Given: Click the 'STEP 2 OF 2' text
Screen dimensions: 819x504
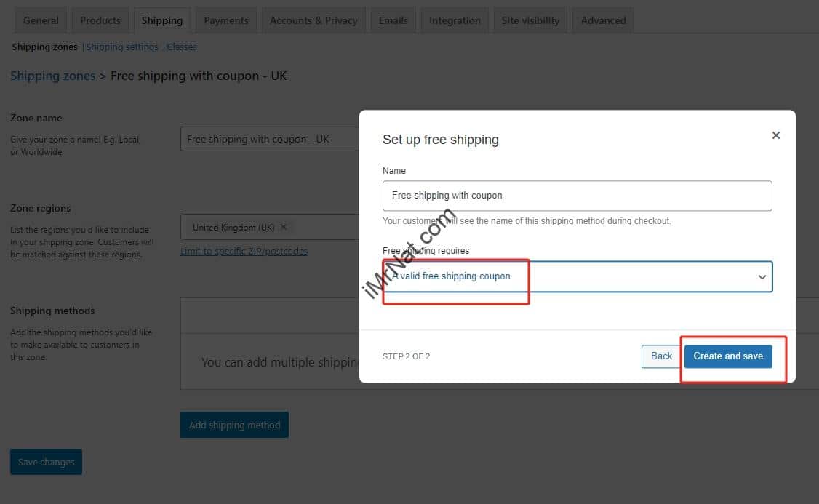Looking at the screenshot, I should coord(407,356).
